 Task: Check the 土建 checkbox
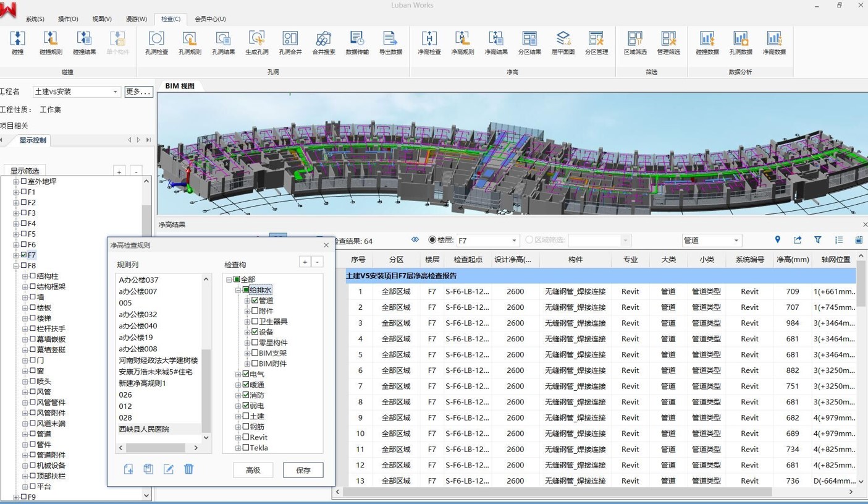[x=246, y=416]
